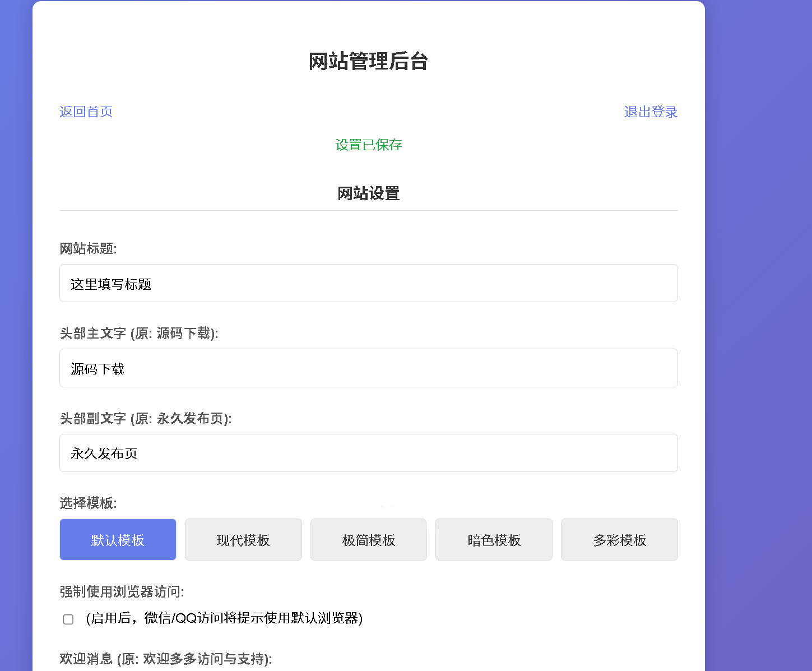
Task: Focus the 网站标题 input field
Action: (x=368, y=283)
